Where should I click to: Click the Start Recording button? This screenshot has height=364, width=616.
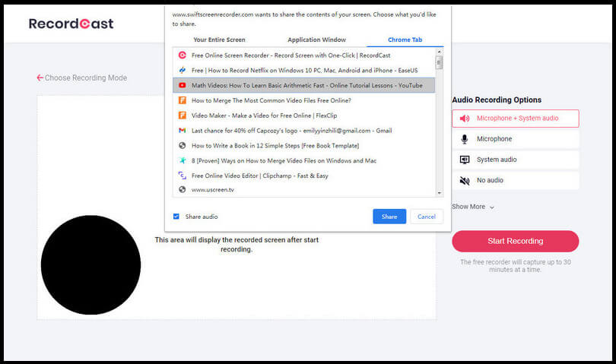[x=515, y=241]
